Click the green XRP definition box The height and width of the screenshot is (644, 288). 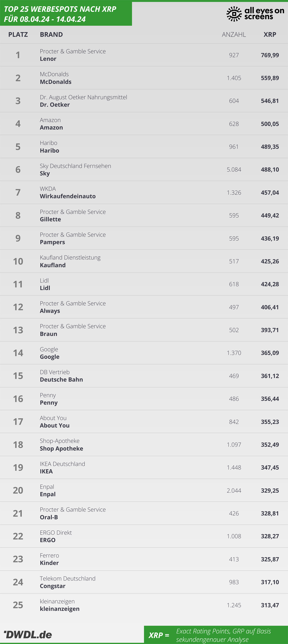coord(216,634)
